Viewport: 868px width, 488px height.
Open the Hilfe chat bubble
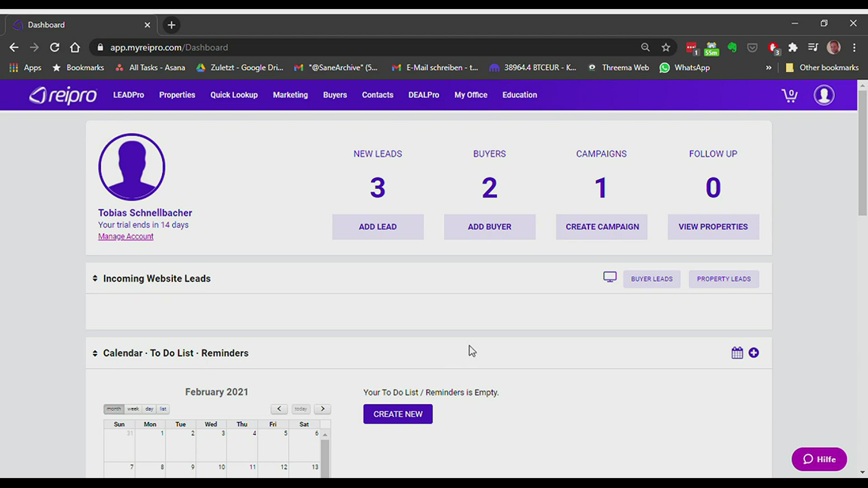pyautogui.click(x=819, y=459)
